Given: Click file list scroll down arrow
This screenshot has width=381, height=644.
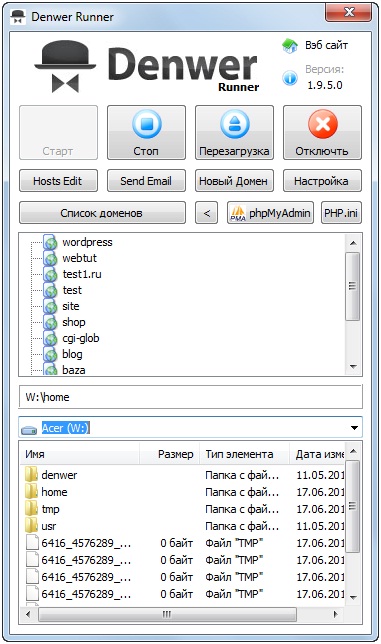Looking at the screenshot, I should point(353,598).
